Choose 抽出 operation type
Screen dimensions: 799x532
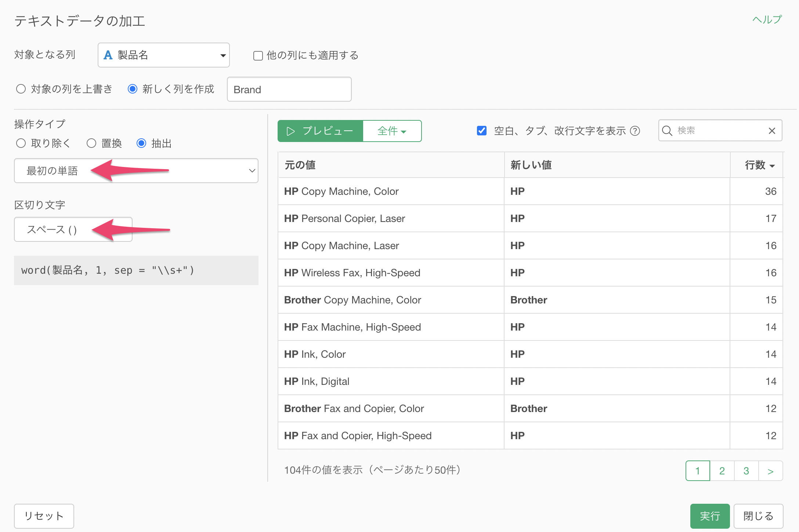pyautogui.click(x=141, y=143)
